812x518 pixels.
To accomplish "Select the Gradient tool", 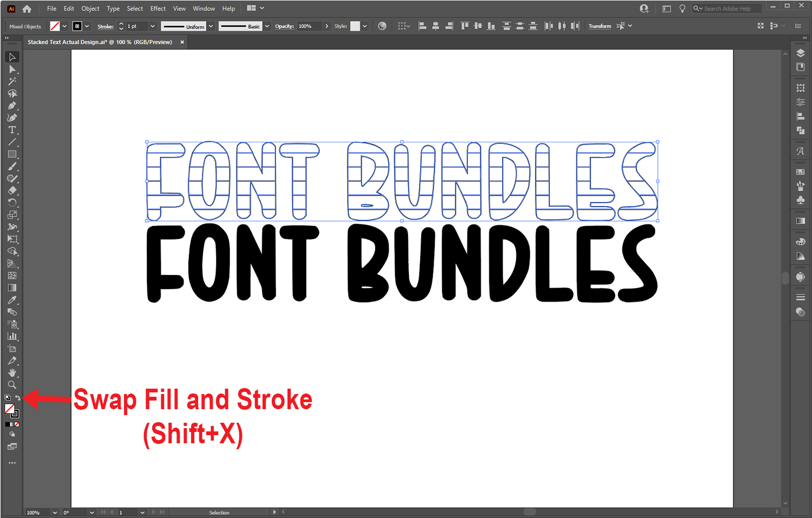I will tap(12, 287).
